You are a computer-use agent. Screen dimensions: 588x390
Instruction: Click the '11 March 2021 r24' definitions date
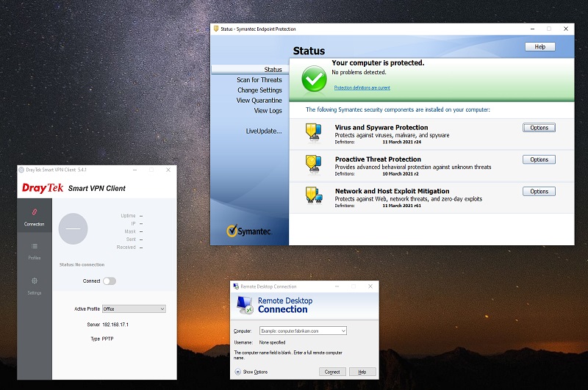401,142
